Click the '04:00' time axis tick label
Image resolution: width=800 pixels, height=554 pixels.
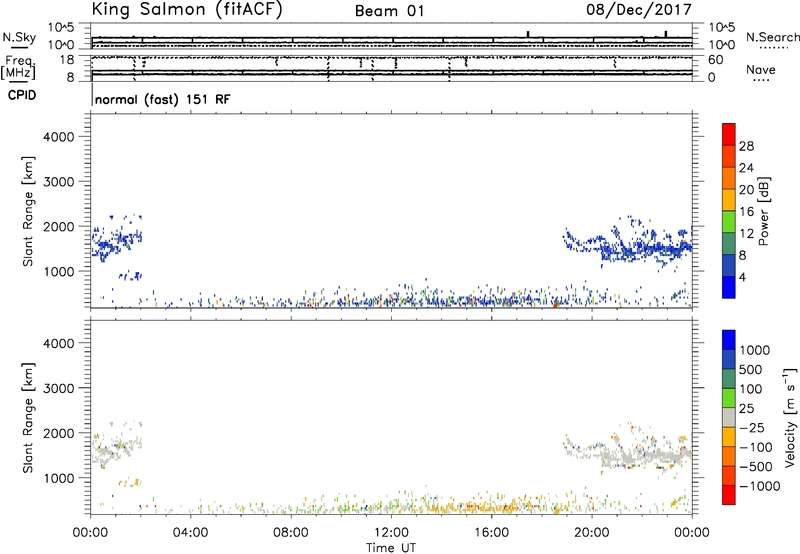pyautogui.click(x=190, y=533)
